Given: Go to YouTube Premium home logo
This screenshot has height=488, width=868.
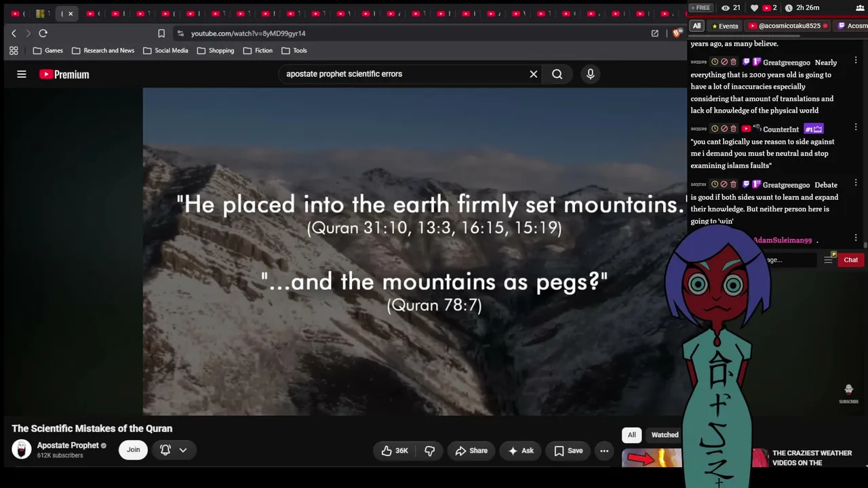Looking at the screenshot, I should point(64,75).
